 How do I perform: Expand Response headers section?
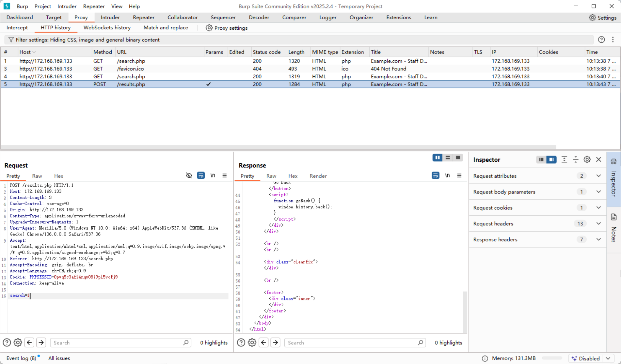pos(598,239)
